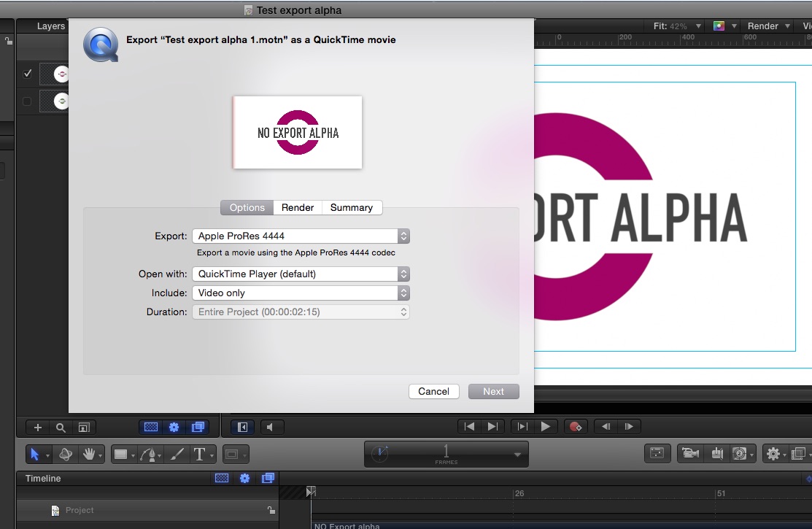Enable the second layer's checkbox

[28, 101]
